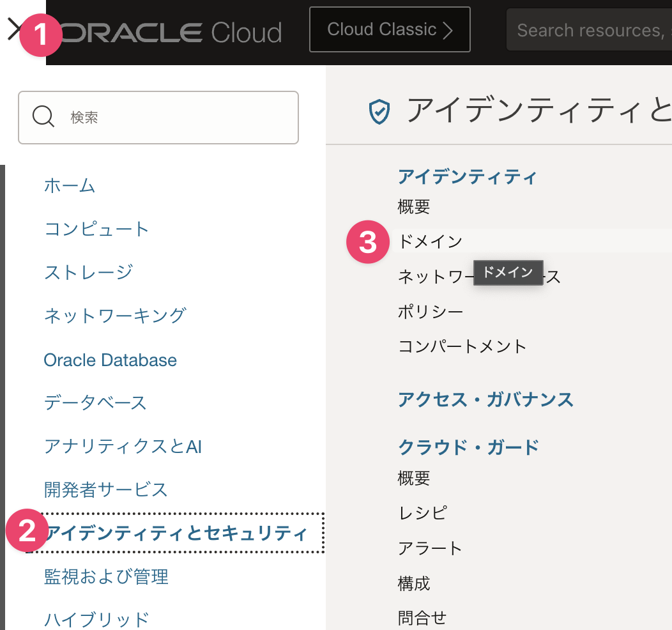Open コンパートメント link
Viewport: 672px width, 630px height.
[x=462, y=346]
